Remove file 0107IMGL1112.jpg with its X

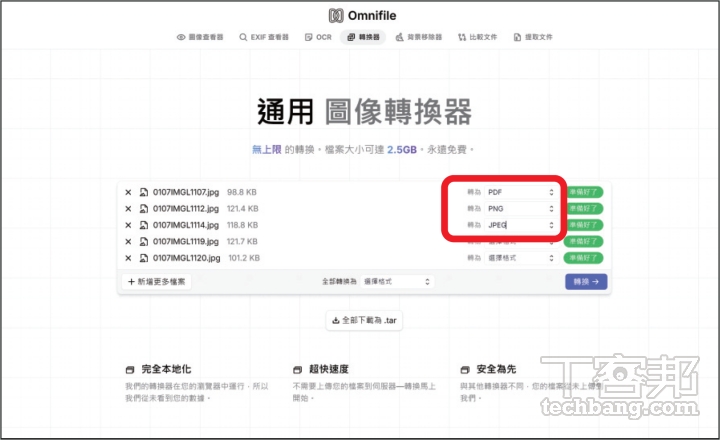click(128, 209)
